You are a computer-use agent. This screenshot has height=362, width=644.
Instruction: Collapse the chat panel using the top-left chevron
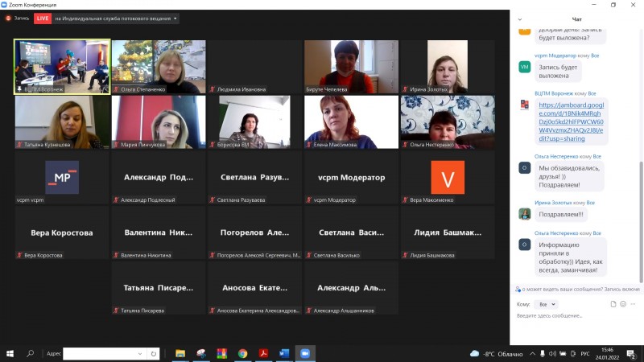(x=521, y=19)
